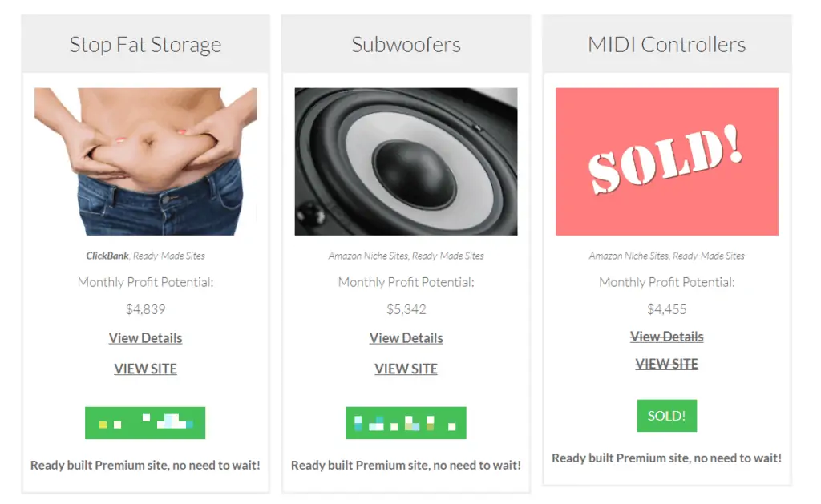
Task: Click the subwoofer speaker photo
Action: click(406, 161)
